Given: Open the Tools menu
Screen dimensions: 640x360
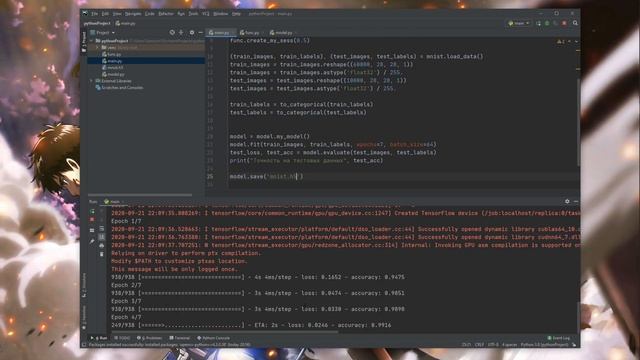Looking at the screenshot, I should (x=193, y=14).
